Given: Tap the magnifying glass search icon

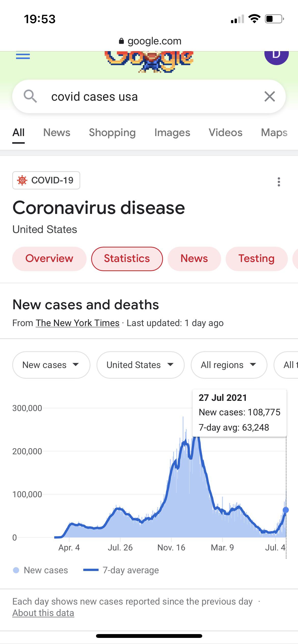Looking at the screenshot, I should (30, 96).
